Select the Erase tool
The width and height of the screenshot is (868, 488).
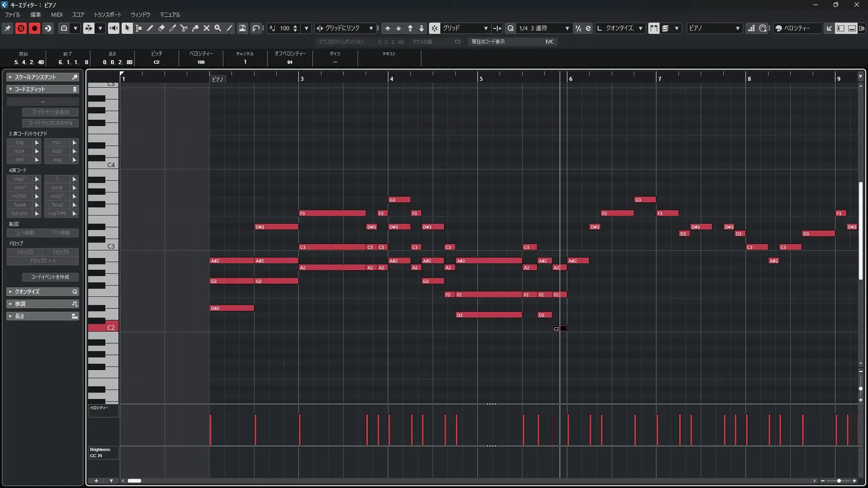(x=161, y=28)
